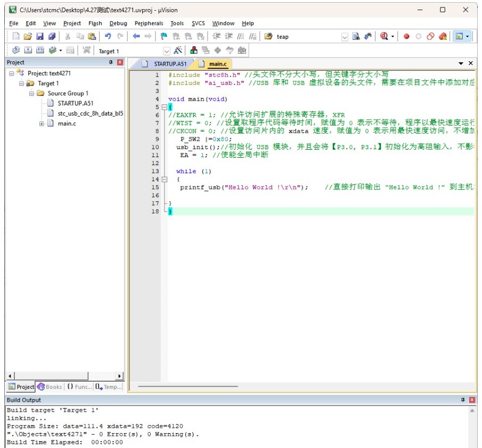The height and width of the screenshot is (448, 482).
Task: Collapse the main function fold at line 5
Action: (165, 107)
